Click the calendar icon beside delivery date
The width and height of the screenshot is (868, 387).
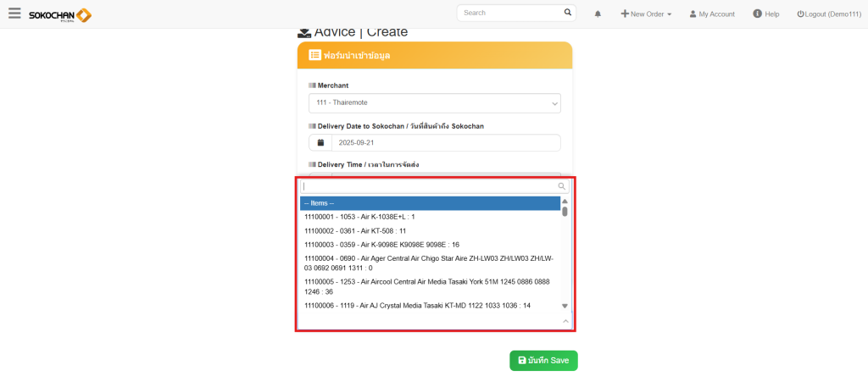(x=320, y=142)
